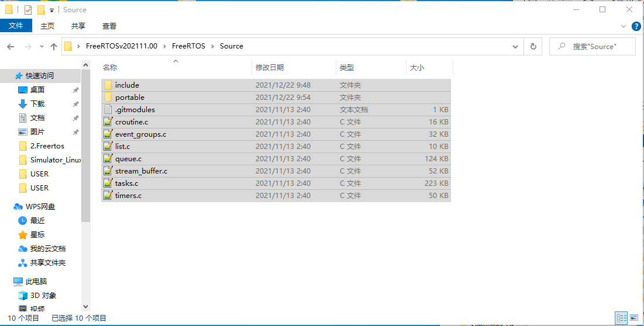
Task: Click the 124 KB size of queue.c
Action: pyautogui.click(x=436, y=159)
